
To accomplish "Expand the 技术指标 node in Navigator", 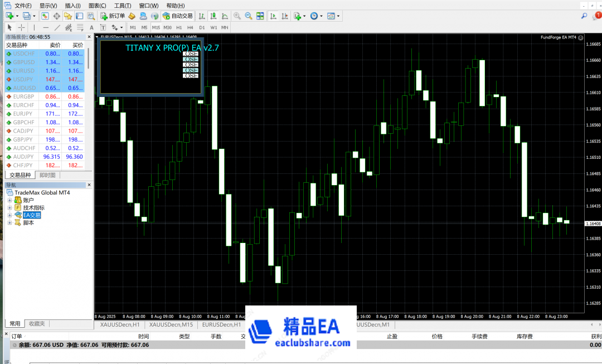I will (x=9, y=208).
